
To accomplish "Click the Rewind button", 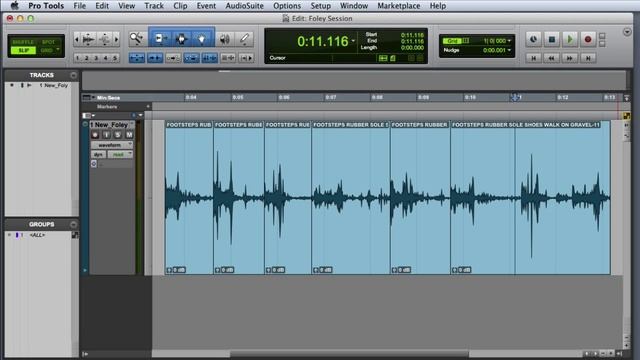I will pos(551,58).
